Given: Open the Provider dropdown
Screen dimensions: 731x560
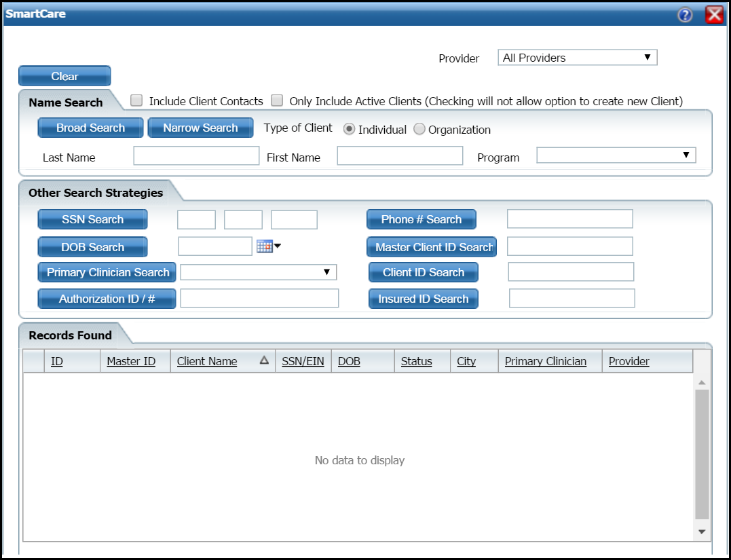Looking at the screenshot, I should pyautogui.click(x=577, y=58).
